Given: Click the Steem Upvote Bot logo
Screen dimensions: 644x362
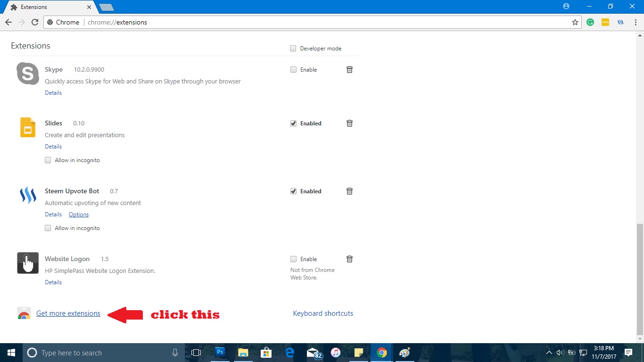Looking at the screenshot, I should tap(28, 195).
